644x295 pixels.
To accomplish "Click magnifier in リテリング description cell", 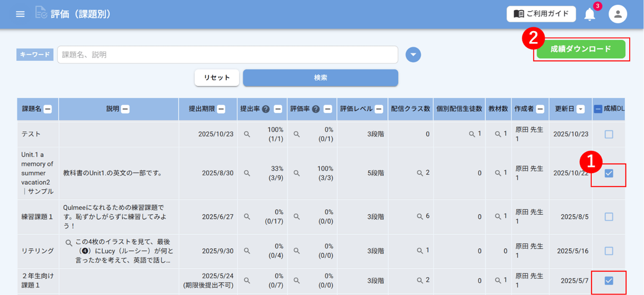I will pos(69,243).
